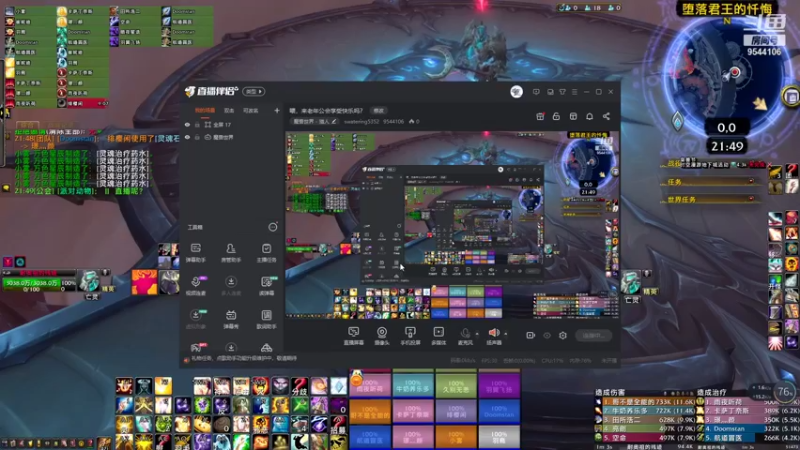Select the 造成伤害 meter header
The width and height of the screenshot is (800, 450).
(x=610, y=392)
